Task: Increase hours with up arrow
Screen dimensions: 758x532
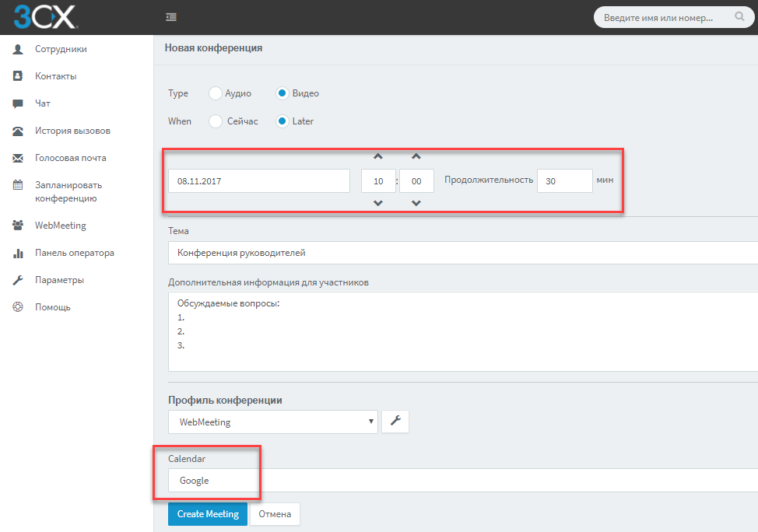Action: coord(378,156)
